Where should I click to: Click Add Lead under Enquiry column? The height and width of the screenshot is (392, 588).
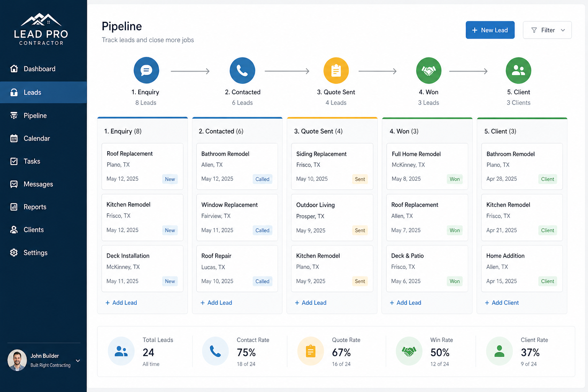(x=121, y=303)
